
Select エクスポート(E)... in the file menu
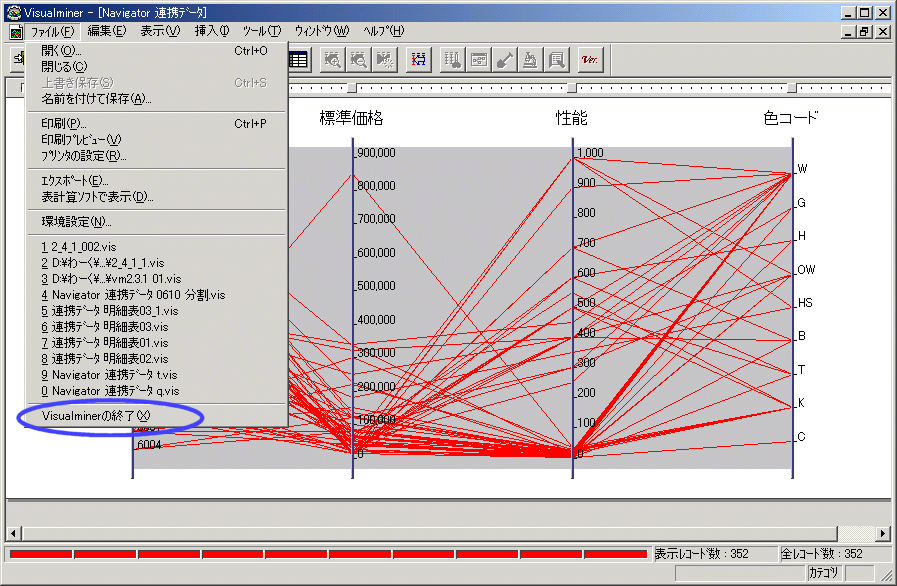pyautogui.click(x=156, y=181)
